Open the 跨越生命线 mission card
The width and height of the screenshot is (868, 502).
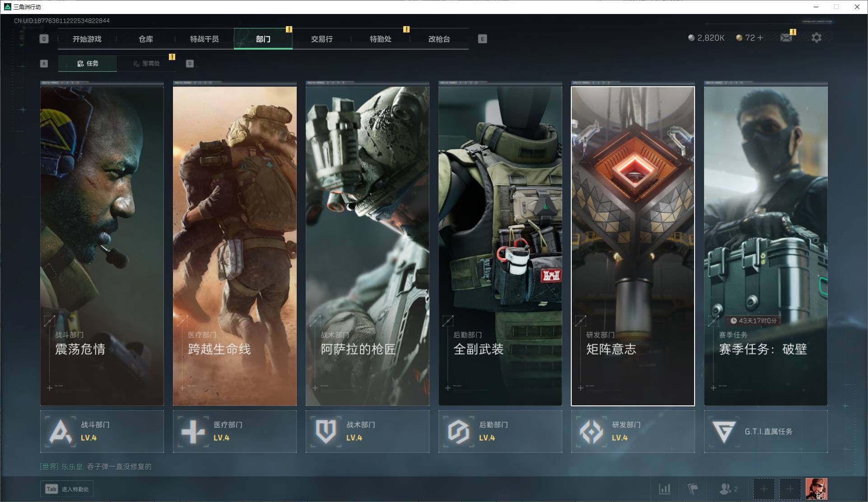(235, 246)
